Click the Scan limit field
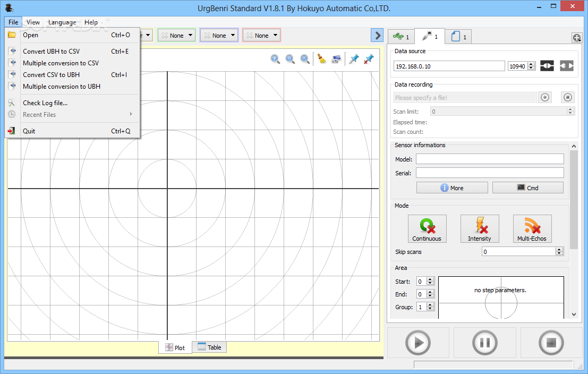This screenshot has height=374, width=588. [x=502, y=112]
